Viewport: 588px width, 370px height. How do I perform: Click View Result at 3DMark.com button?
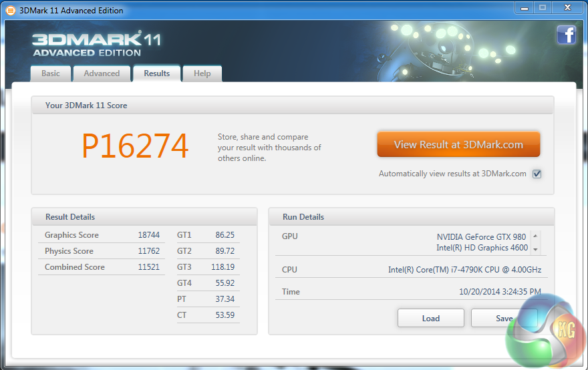click(458, 144)
